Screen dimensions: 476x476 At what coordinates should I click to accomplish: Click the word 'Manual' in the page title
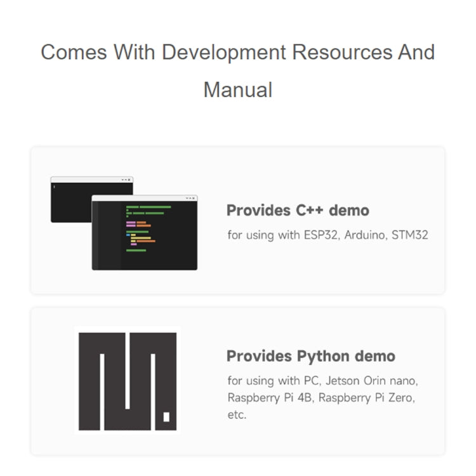tap(237, 89)
